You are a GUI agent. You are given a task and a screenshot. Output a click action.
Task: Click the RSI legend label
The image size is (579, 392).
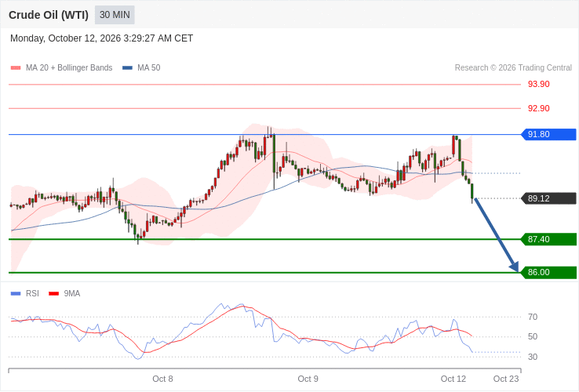(x=32, y=293)
